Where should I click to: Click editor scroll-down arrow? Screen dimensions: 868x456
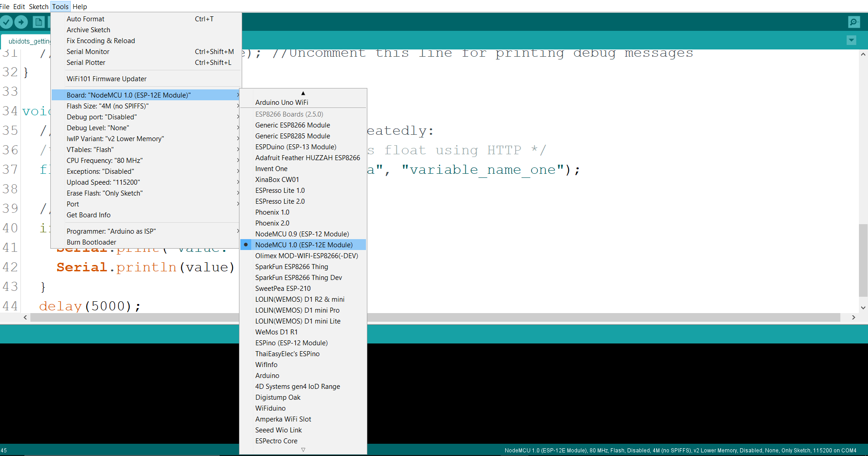point(863,308)
